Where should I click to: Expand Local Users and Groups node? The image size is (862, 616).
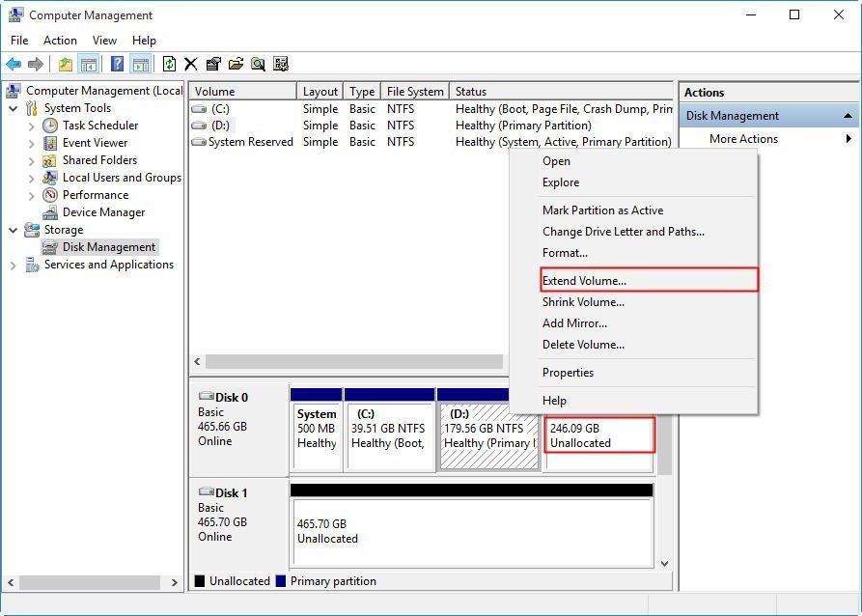click(31, 179)
